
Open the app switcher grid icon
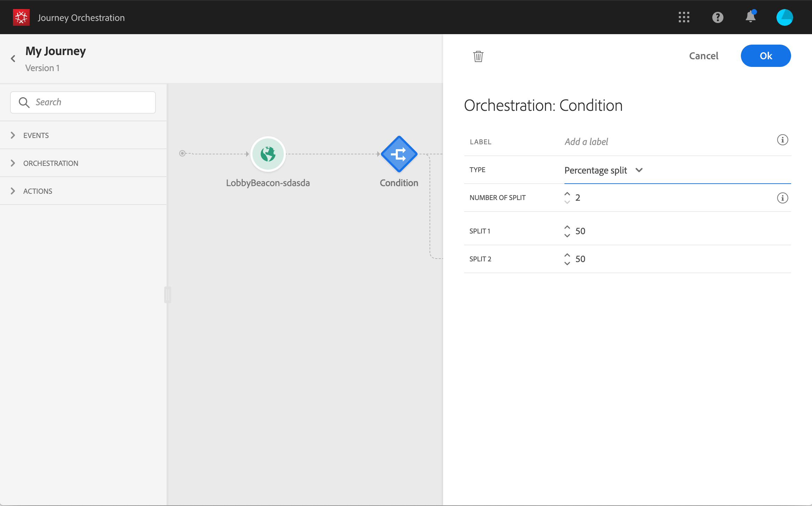pos(684,17)
